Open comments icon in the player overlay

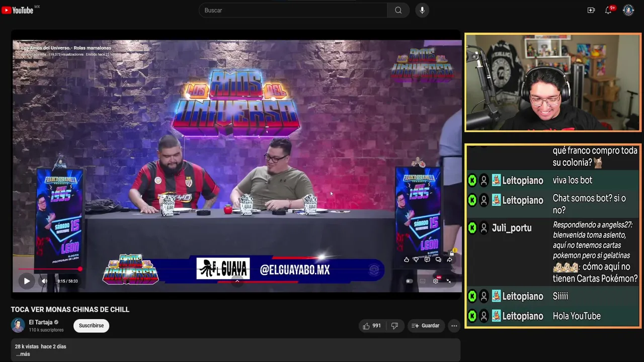click(427, 259)
